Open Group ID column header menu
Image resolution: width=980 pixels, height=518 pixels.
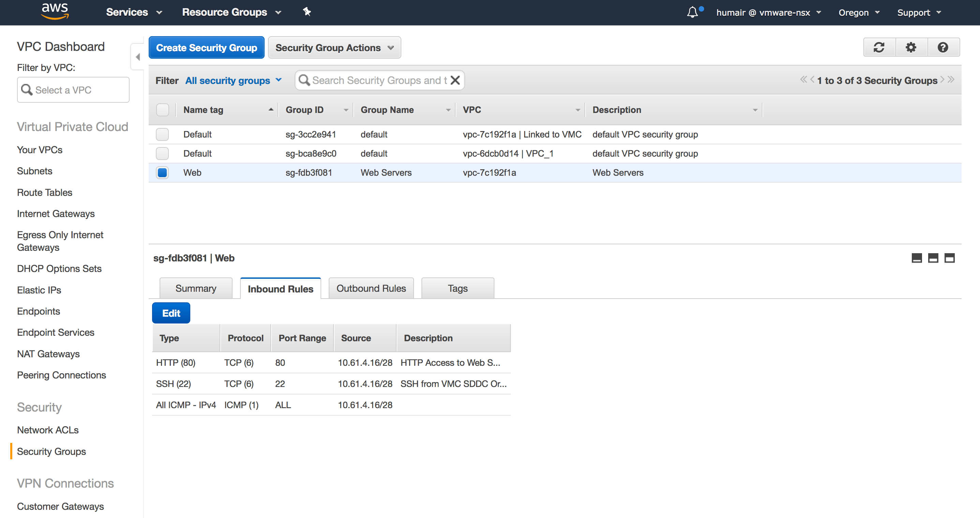[x=345, y=110]
